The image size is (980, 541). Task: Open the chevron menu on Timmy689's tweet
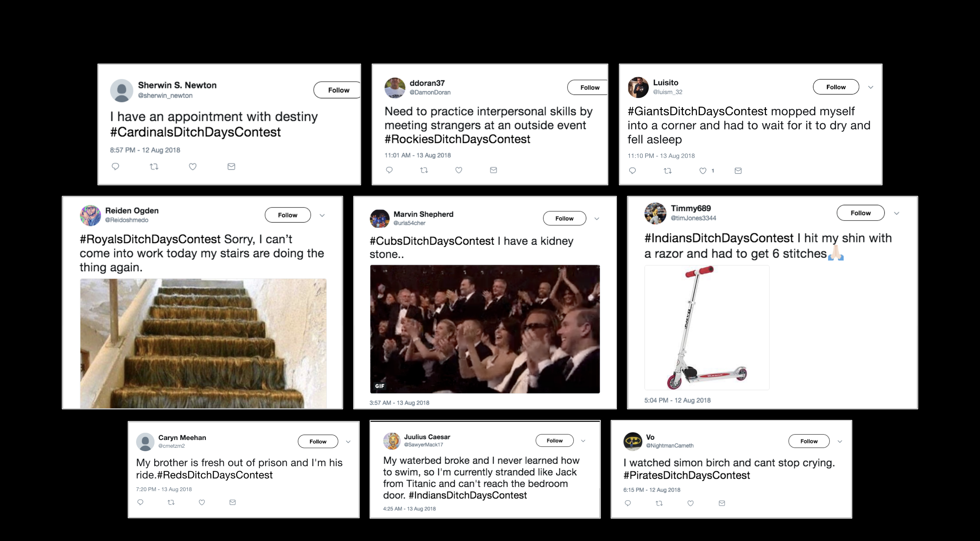point(897,213)
